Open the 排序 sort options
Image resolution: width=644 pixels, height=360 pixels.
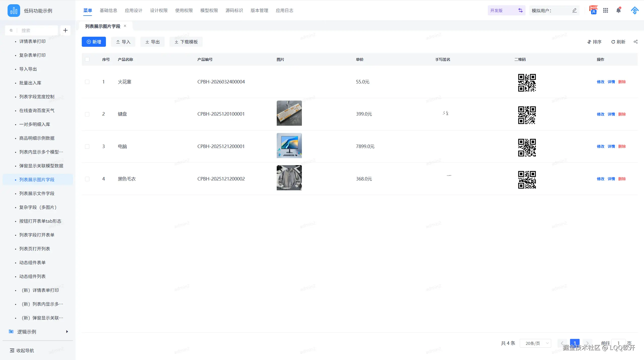[x=594, y=42]
